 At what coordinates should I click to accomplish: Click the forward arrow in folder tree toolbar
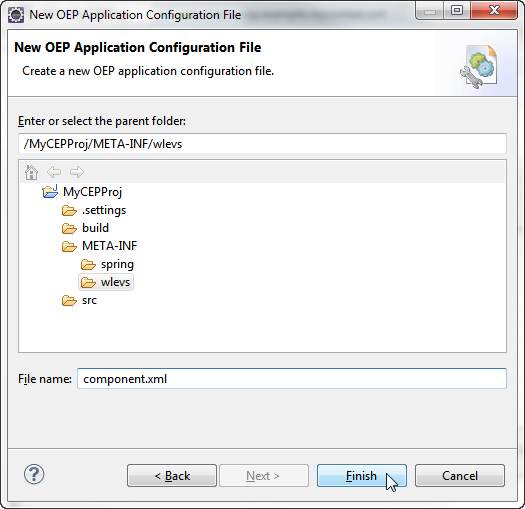(77, 172)
